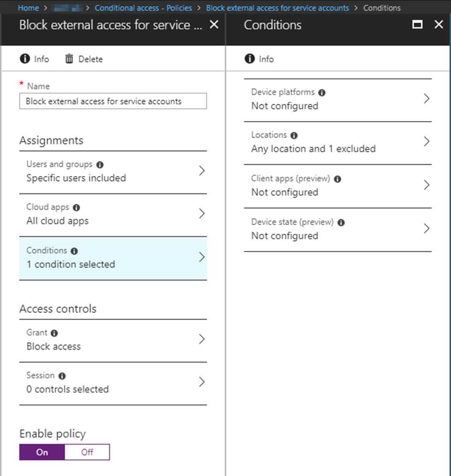Click Info icon in Conditions panel
The width and height of the screenshot is (451, 476).
pos(249,59)
